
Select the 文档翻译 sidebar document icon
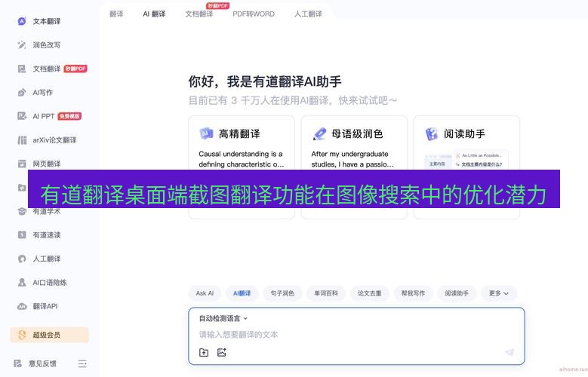(x=22, y=69)
